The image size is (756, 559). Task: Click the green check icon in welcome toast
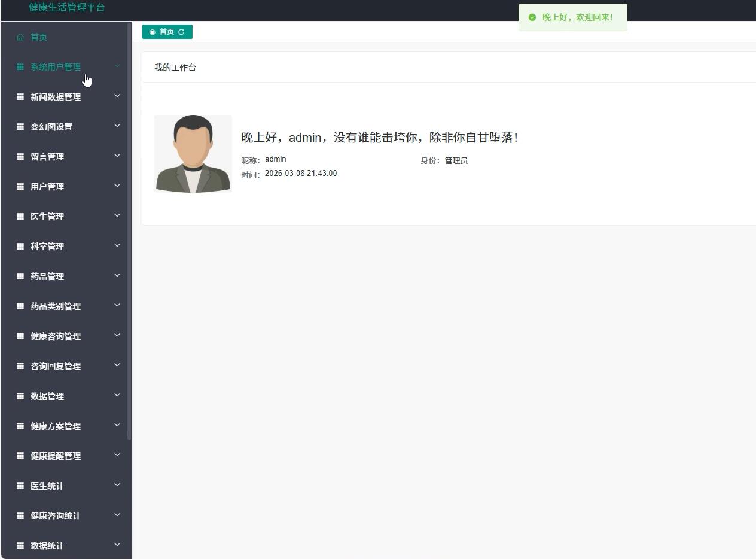click(x=532, y=17)
